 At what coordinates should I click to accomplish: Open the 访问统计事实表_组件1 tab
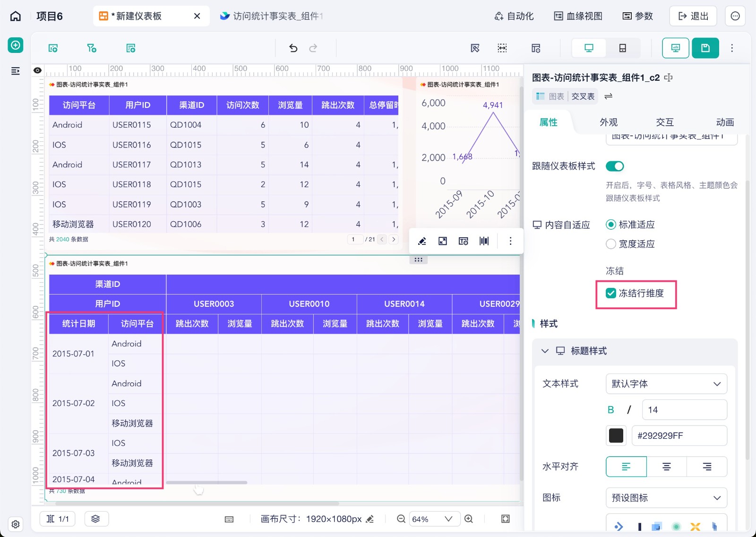tap(271, 16)
